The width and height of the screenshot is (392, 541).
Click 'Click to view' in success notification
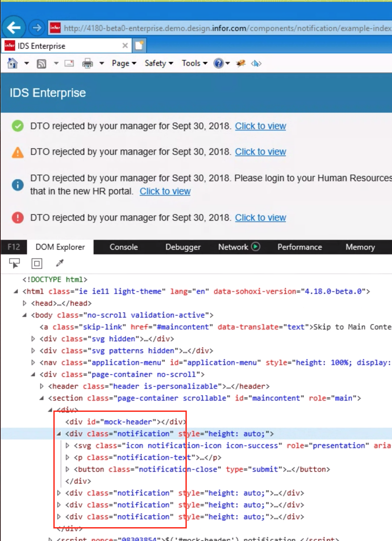pyautogui.click(x=260, y=126)
